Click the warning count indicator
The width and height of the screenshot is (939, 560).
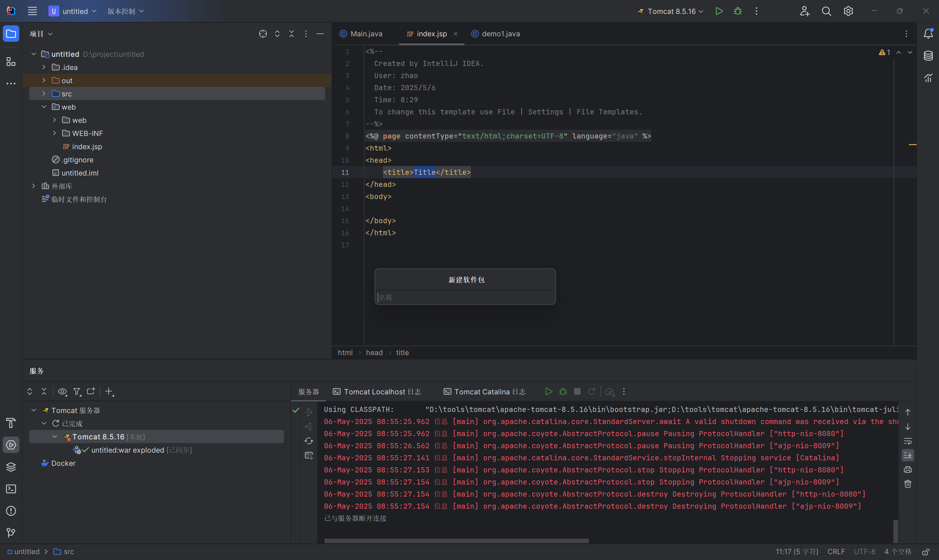pyautogui.click(x=884, y=52)
